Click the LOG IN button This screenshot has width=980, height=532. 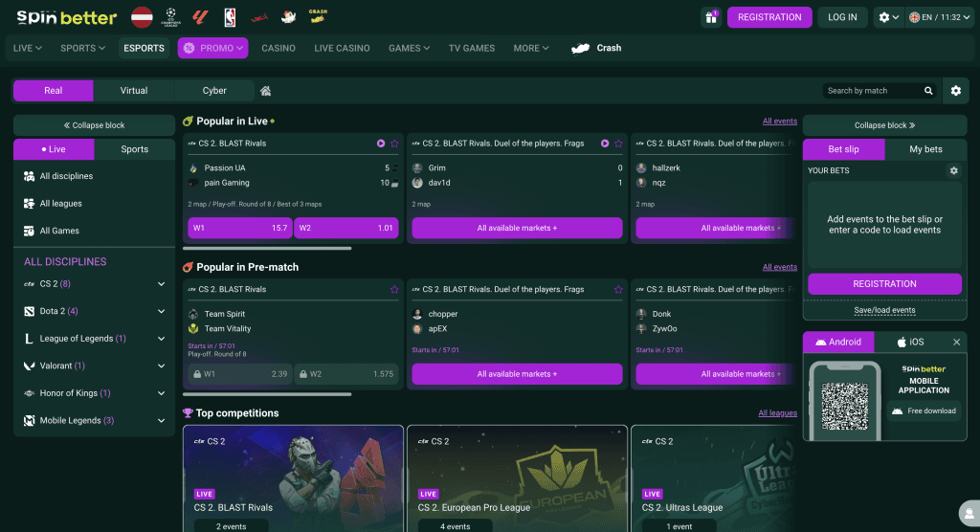click(x=842, y=17)
